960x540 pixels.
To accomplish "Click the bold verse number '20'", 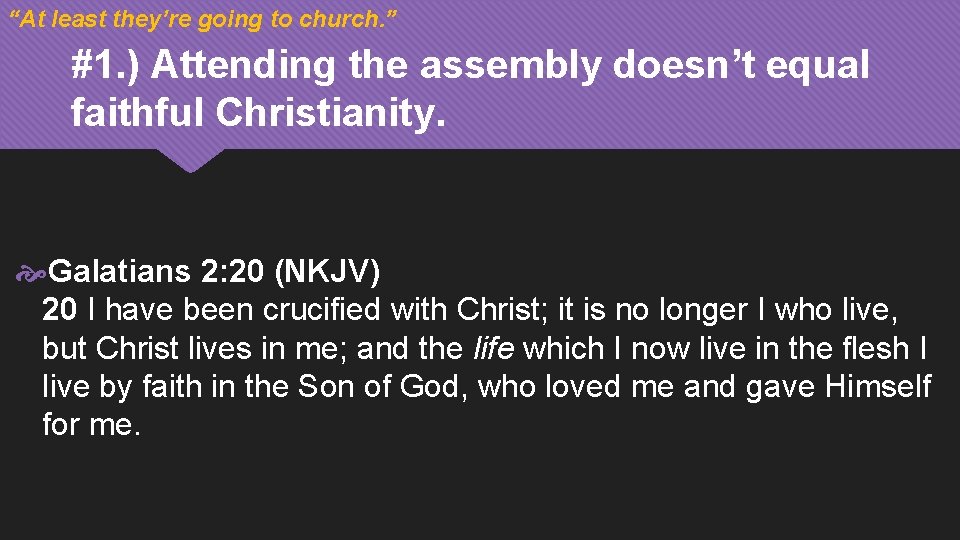I will click(59, 310).
